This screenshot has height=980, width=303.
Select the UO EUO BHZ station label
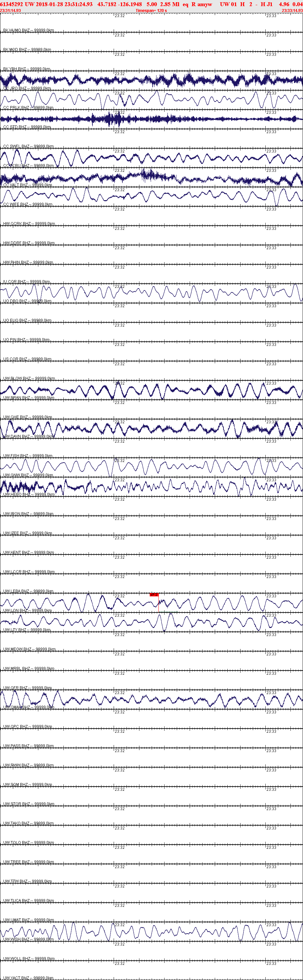coord(27,320)
